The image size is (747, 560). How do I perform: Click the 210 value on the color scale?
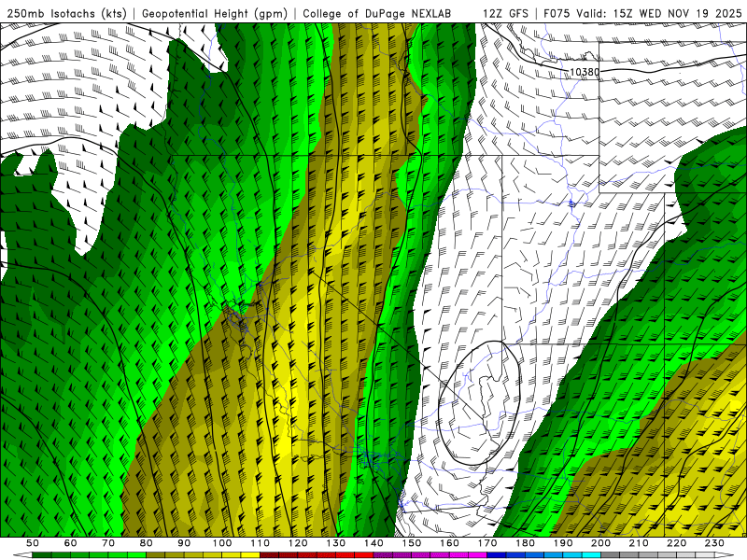pos(640,543)
